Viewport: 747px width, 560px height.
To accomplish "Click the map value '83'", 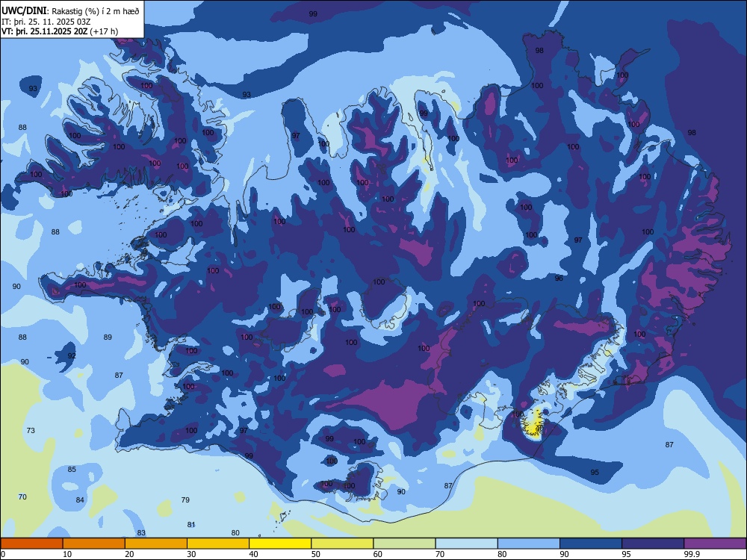I will click(141, 533).
